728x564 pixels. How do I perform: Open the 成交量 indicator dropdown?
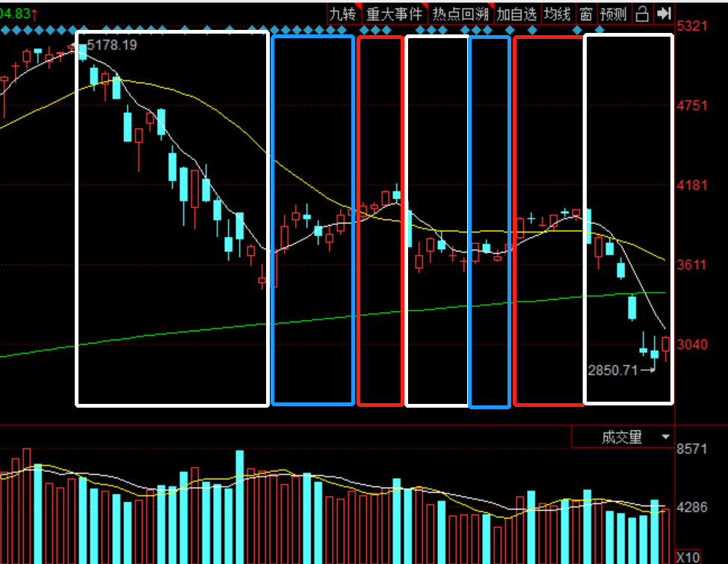point(623,437)
